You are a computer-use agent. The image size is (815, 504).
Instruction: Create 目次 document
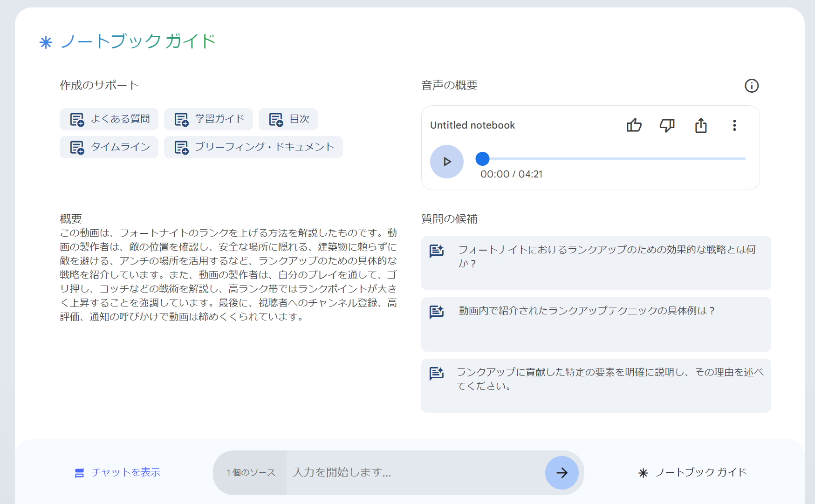point(288,119)
